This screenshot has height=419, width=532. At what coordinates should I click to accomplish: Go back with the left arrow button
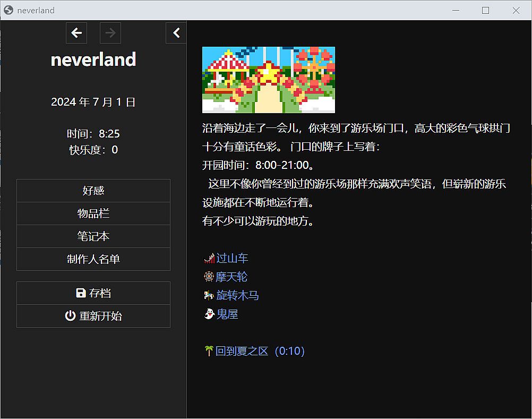(76, 33)
